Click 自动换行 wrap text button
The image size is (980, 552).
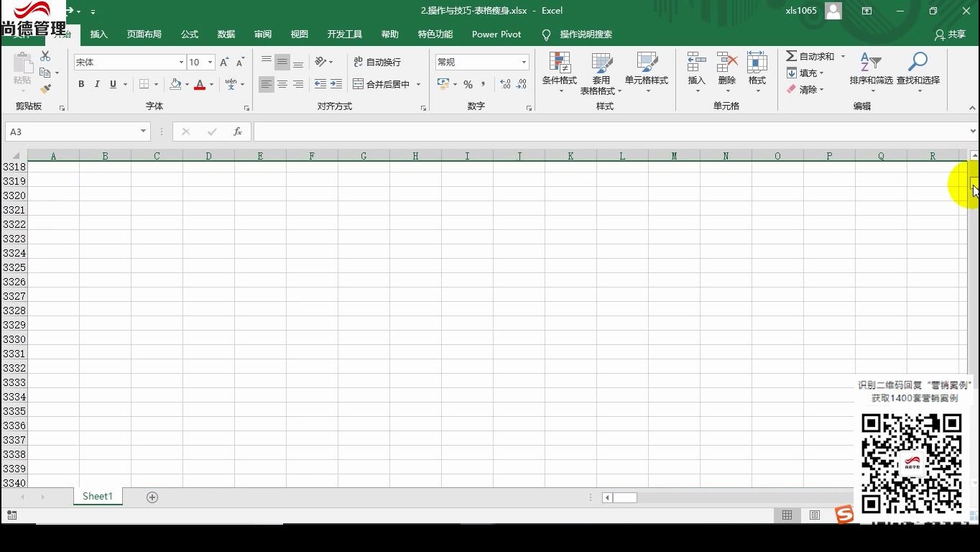pos(378,62)
